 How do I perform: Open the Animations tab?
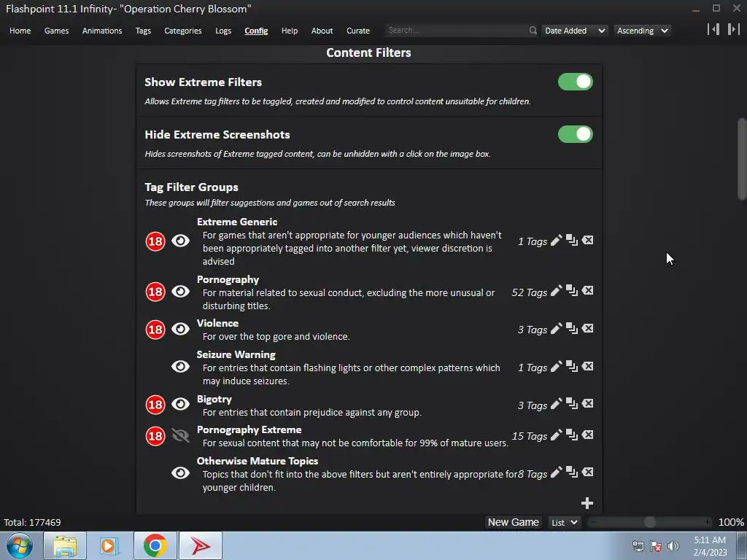click(x=102, y=31)
